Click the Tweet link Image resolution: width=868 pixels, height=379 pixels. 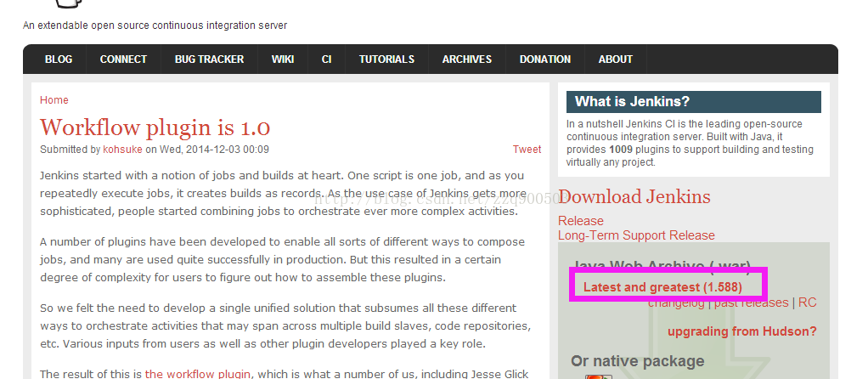527,149
